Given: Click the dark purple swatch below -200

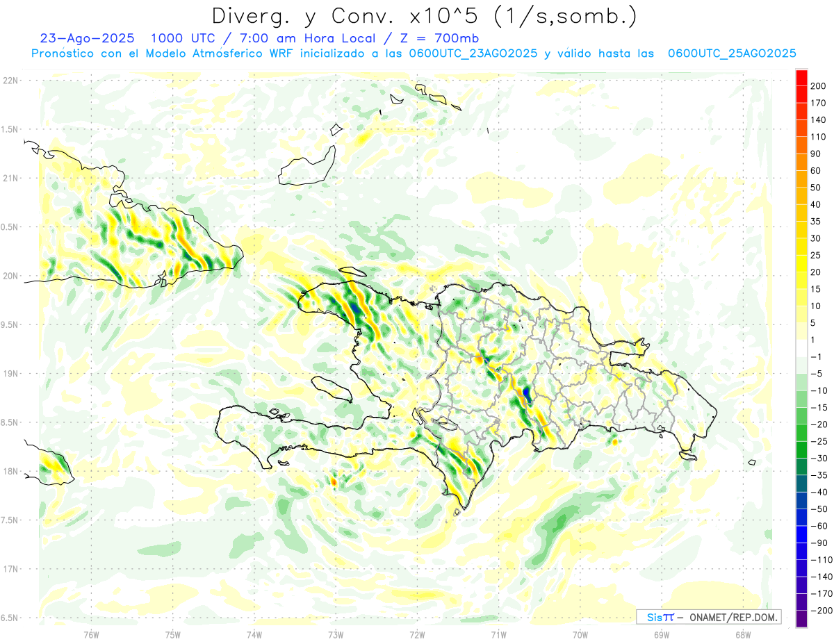Looking at the screenshot, I should coord(801,618).
